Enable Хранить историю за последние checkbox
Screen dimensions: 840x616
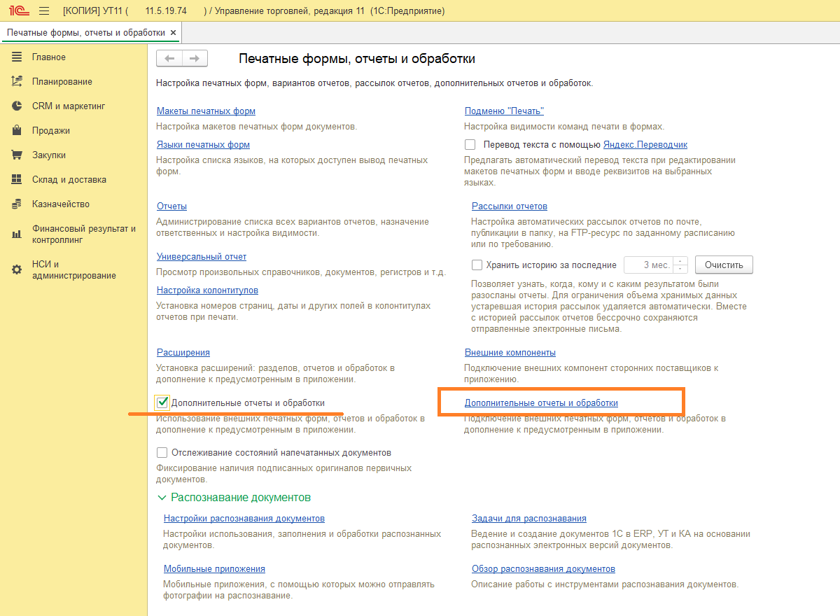coord(477,265)
